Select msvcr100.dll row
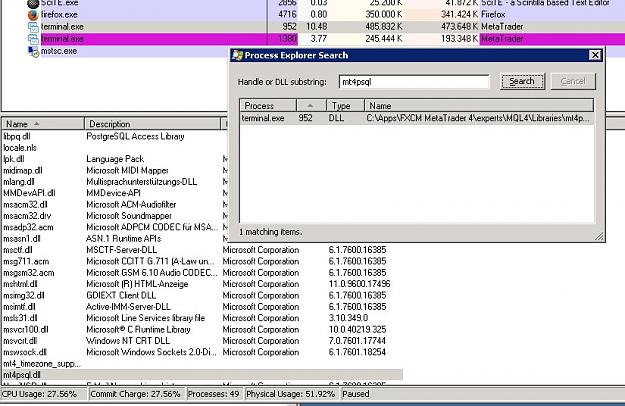Screen dimensions: 625x406 26,330
